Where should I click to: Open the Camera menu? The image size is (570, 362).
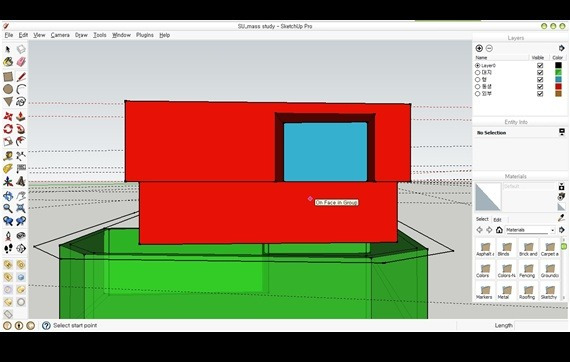coord(60,35)
